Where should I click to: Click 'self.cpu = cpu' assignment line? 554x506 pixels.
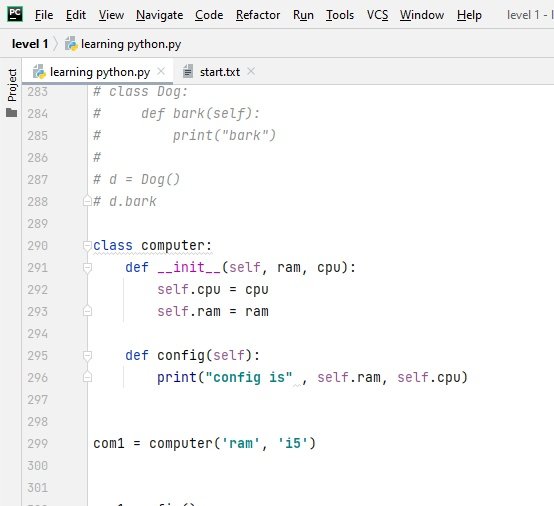coord(213,289)
